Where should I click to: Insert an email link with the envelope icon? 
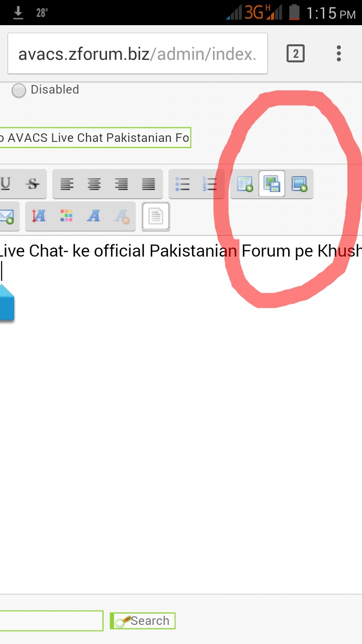[6, 216]
